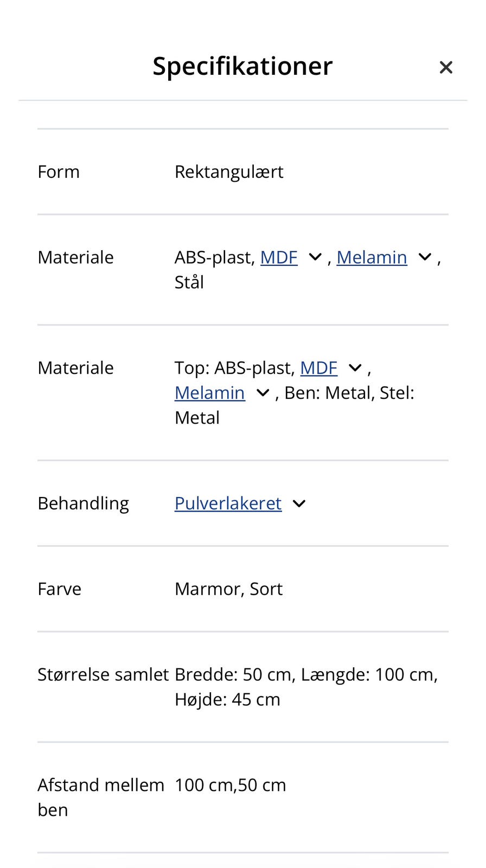Expand the chevron after MDF in the Top: row
Screen dimensions: 486x868
[355, 368]
